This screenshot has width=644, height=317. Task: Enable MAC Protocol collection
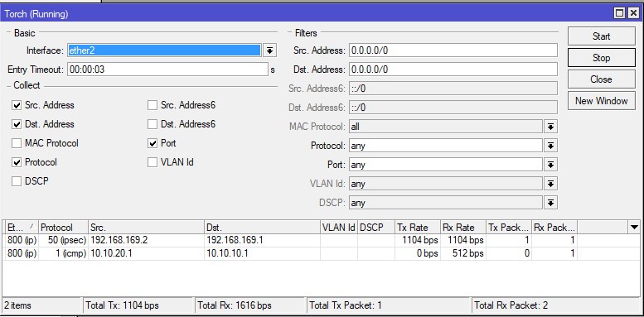(17, 143)
